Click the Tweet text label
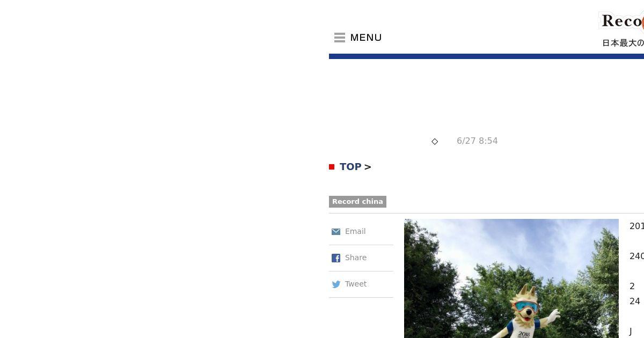 pos(356,284)
